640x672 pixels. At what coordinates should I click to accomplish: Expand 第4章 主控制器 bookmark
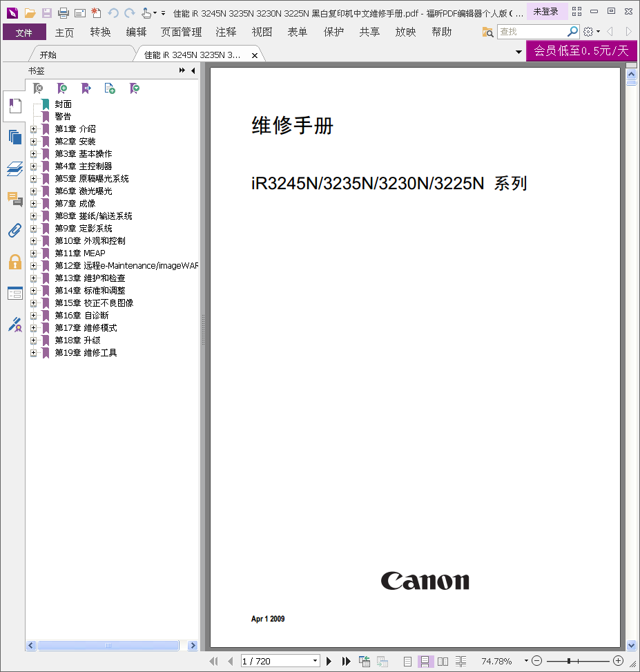[x=33, y=166]
